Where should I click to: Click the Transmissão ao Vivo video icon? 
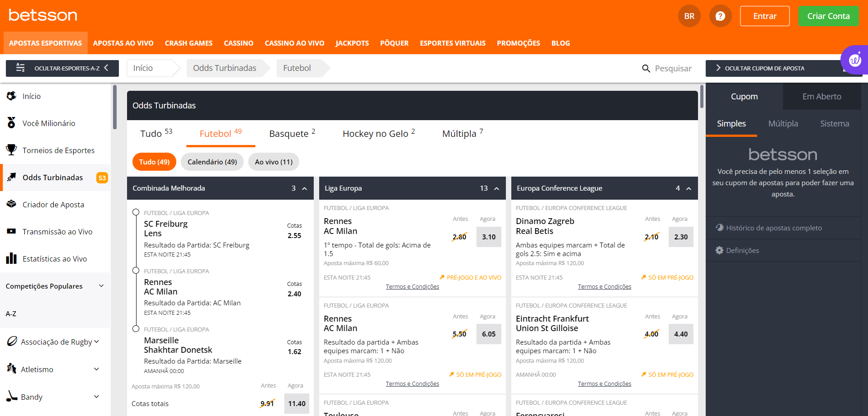12,231
